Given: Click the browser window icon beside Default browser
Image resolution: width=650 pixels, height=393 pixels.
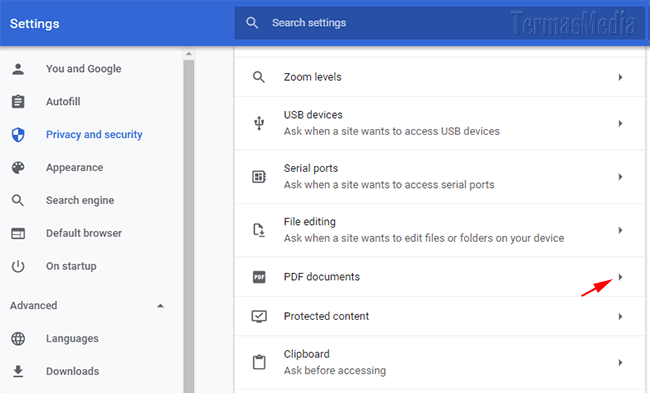Looking at the screenshot, I should tap(18, 233).
